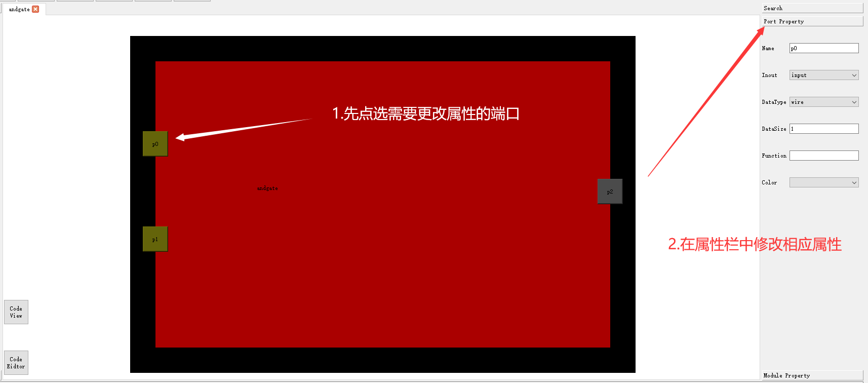Select port p0 on the module
Screen dimensions: 868x383
(155, 144)
